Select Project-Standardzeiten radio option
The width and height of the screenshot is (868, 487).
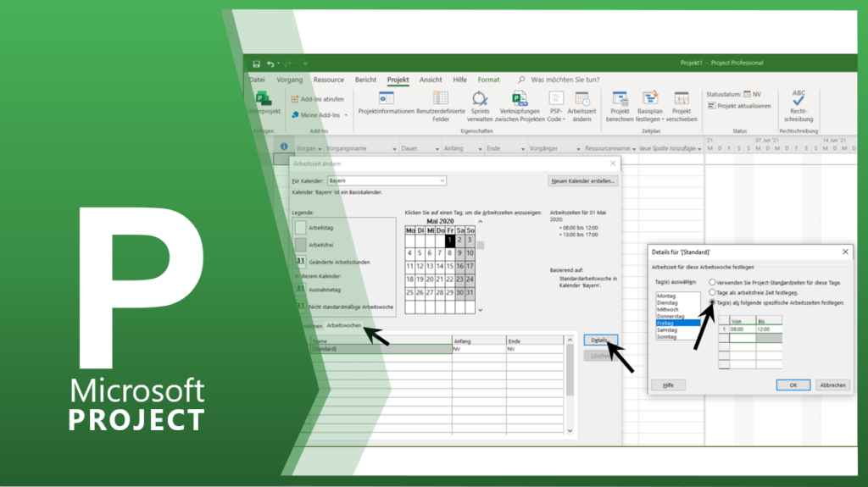click(x=712, y=282)
